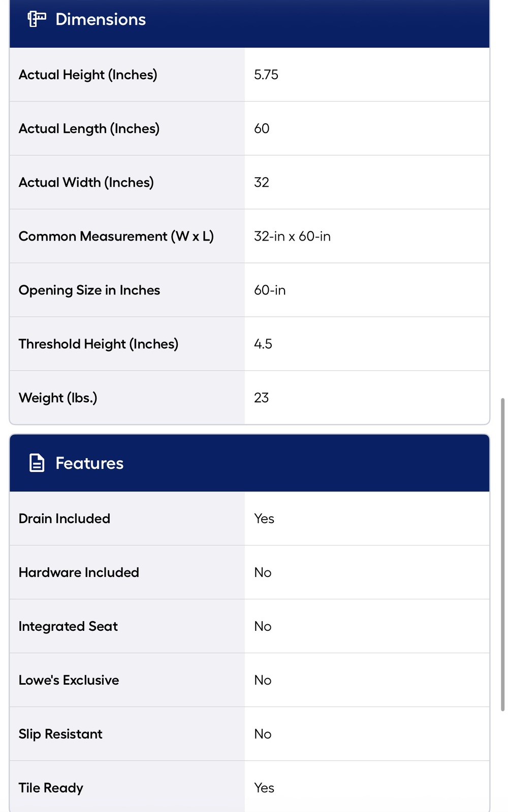Viewport: 508px width, 812px height.
Task: Click the Dimensions ruler icon
Action: (37, 19)
